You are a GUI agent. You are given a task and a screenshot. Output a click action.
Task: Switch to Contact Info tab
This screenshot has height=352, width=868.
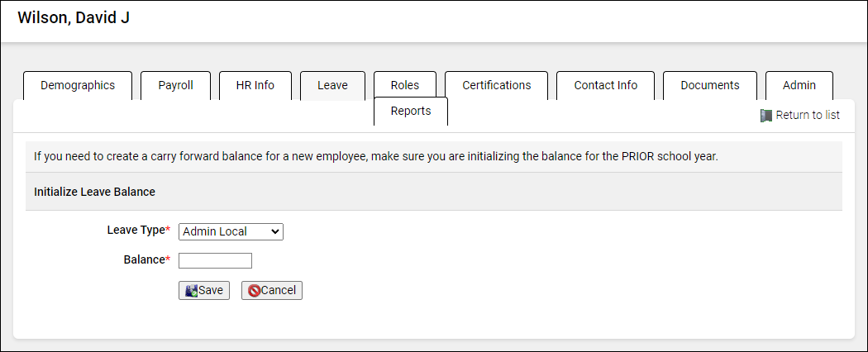click(605, 85)
